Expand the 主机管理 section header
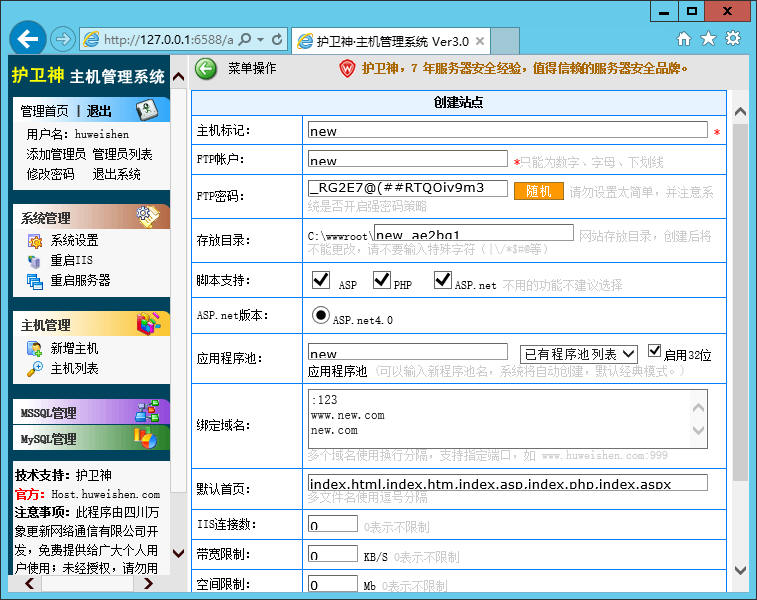The width and height of the screenshot is (757, 600). 91,323
